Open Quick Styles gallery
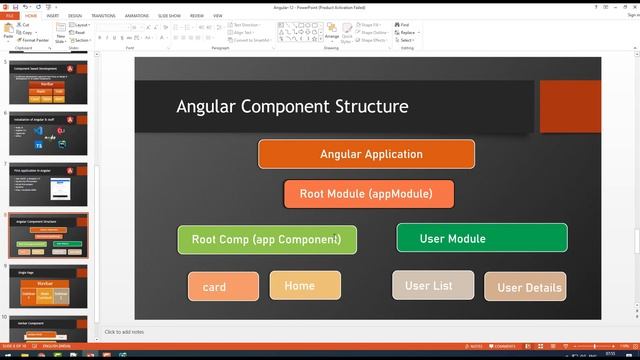 coord(347,33)
